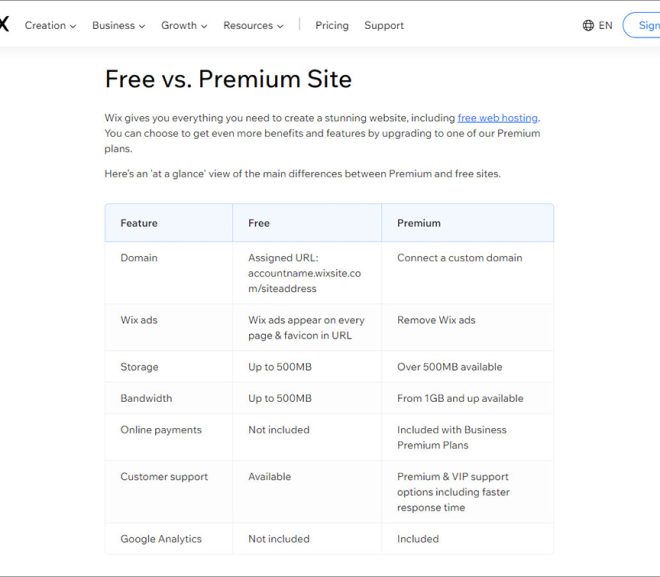Image resolution: width=660 pixels, height=577 pixels.
Task: Click the Free vs. Premium Site heading
Action: 228,79
